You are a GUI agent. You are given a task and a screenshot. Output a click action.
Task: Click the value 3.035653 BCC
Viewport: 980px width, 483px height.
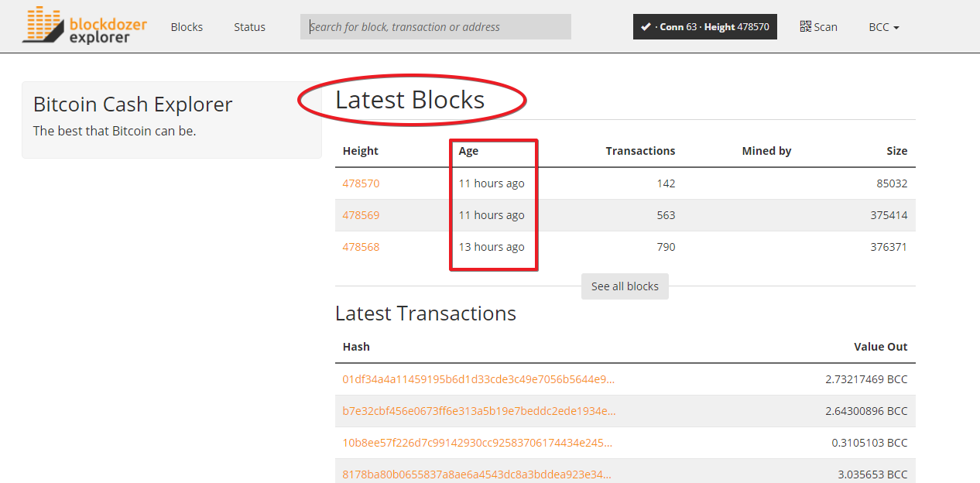coord(872,474)
